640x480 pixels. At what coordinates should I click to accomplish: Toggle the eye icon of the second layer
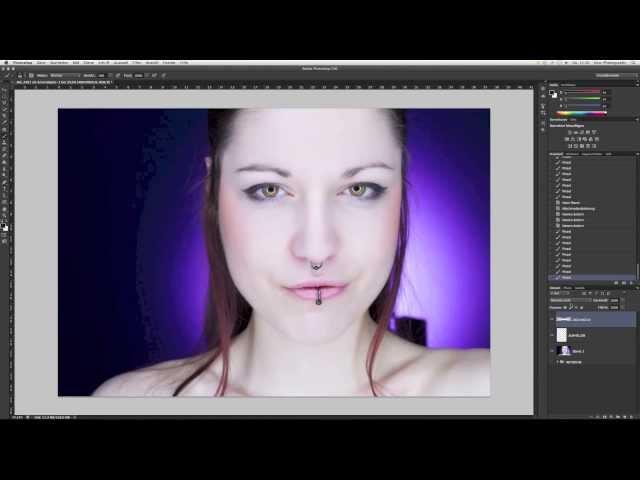click(x=552, y=335)
